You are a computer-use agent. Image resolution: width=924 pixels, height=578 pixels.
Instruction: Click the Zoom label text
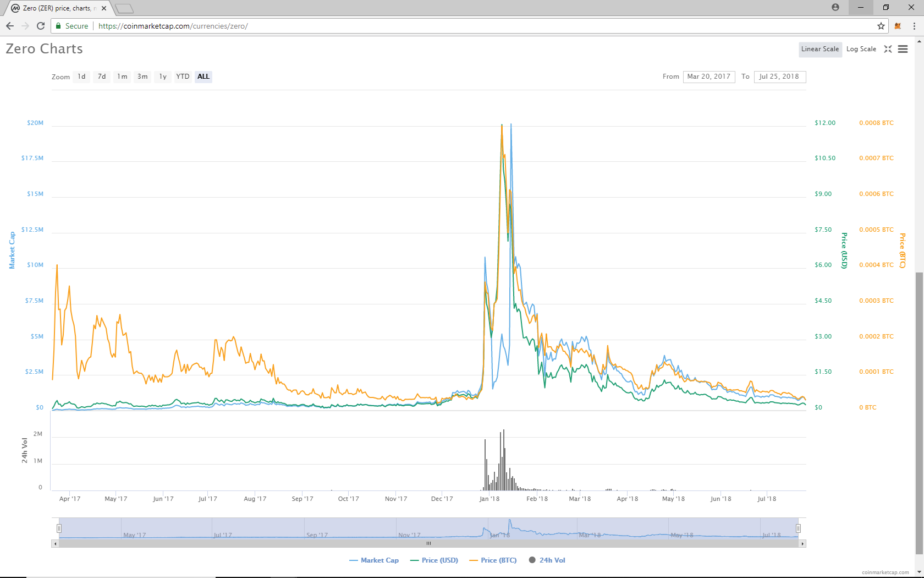tap(61, 77)
